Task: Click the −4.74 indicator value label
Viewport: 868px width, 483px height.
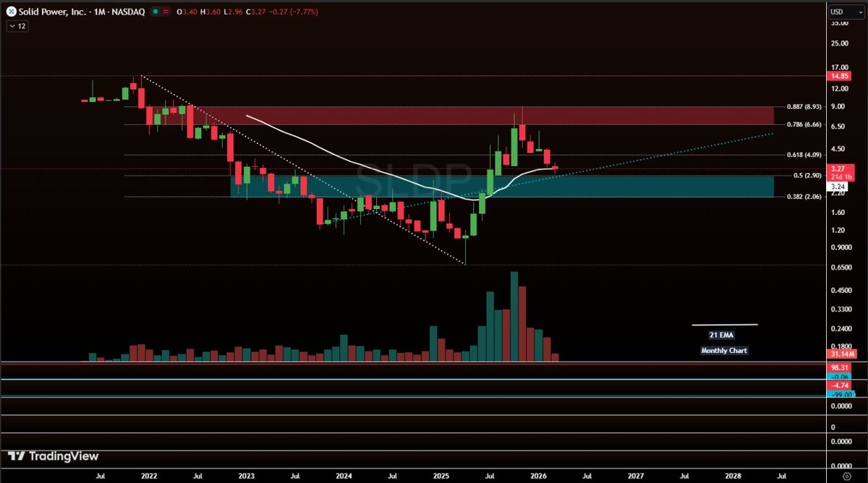Action: click(839, 385)
